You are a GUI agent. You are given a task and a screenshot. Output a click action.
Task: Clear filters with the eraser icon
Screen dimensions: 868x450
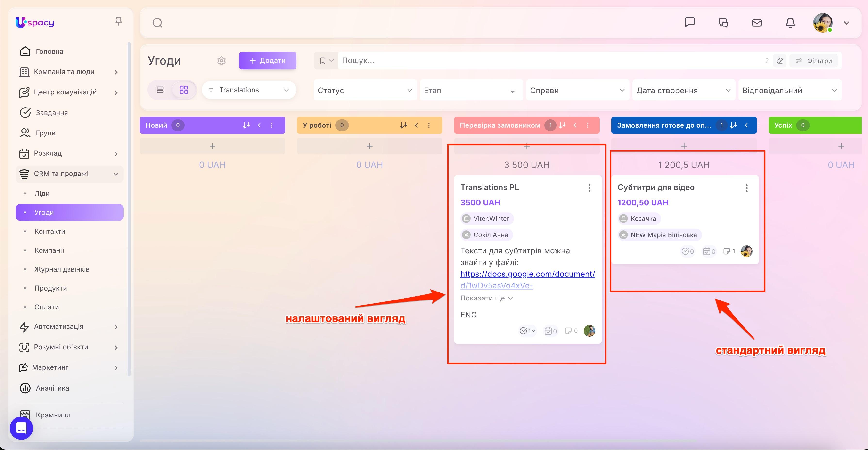[x=779, y=61]
